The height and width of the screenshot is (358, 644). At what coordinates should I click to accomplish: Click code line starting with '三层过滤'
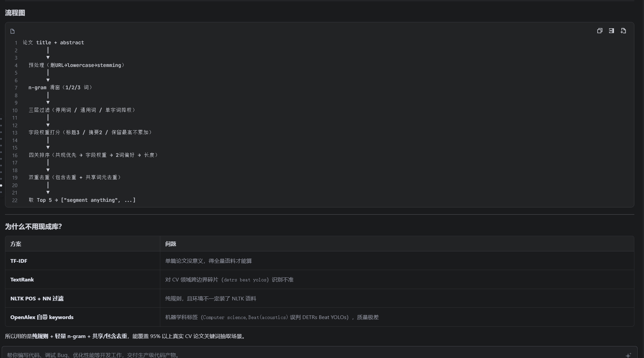82,110
